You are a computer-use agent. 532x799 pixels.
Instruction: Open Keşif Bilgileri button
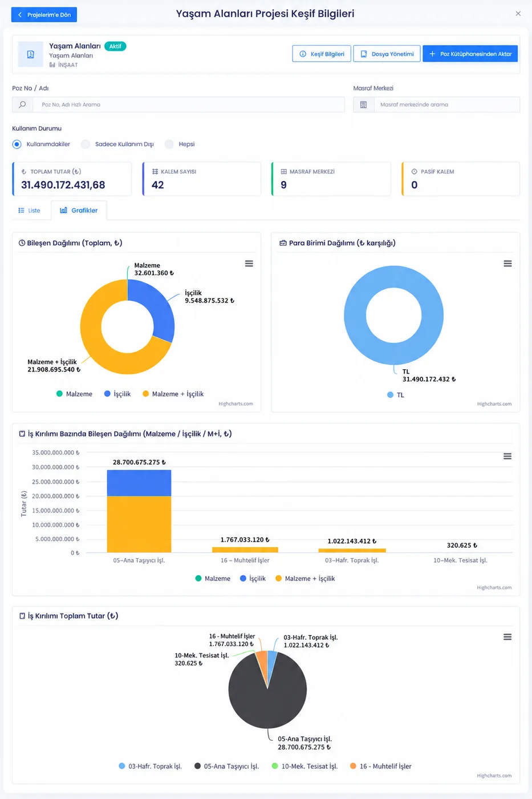pyautogui.click(x=322, y=54)
